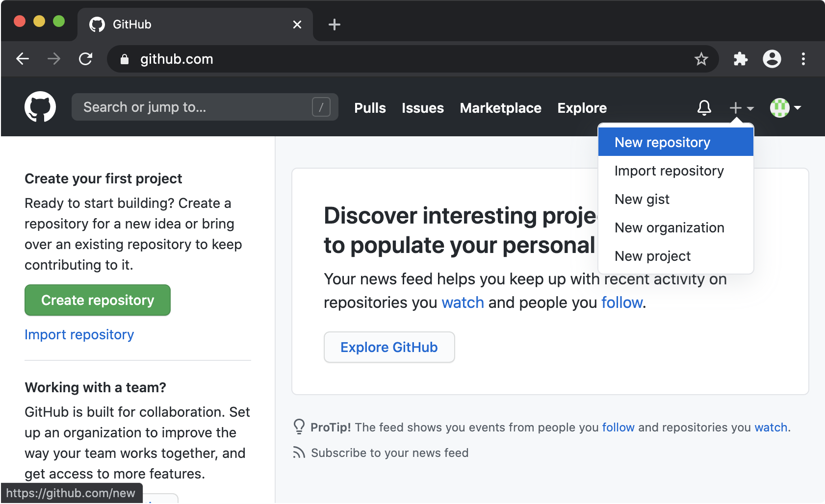This screenshot has height=504, width=825.
Task: Click the GitHub favicon in the tab
Action: (97, 25)
